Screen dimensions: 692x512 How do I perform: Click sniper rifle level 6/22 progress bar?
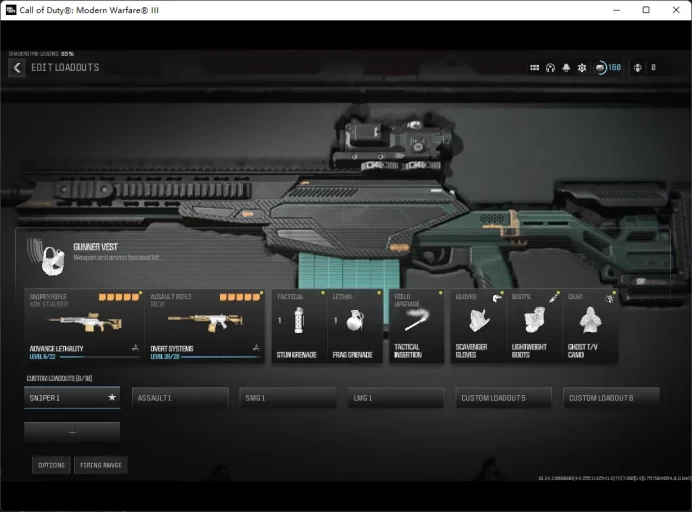pos(99,357)
